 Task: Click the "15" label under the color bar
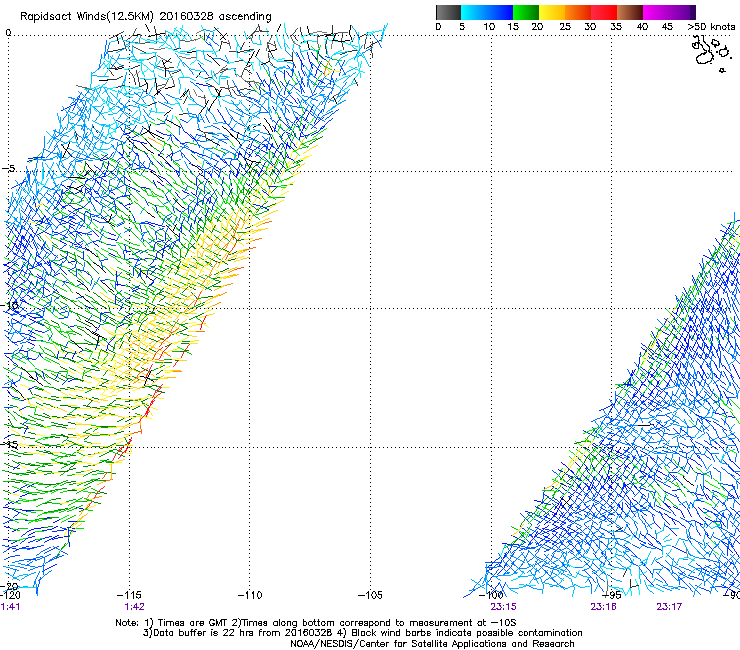513,26
